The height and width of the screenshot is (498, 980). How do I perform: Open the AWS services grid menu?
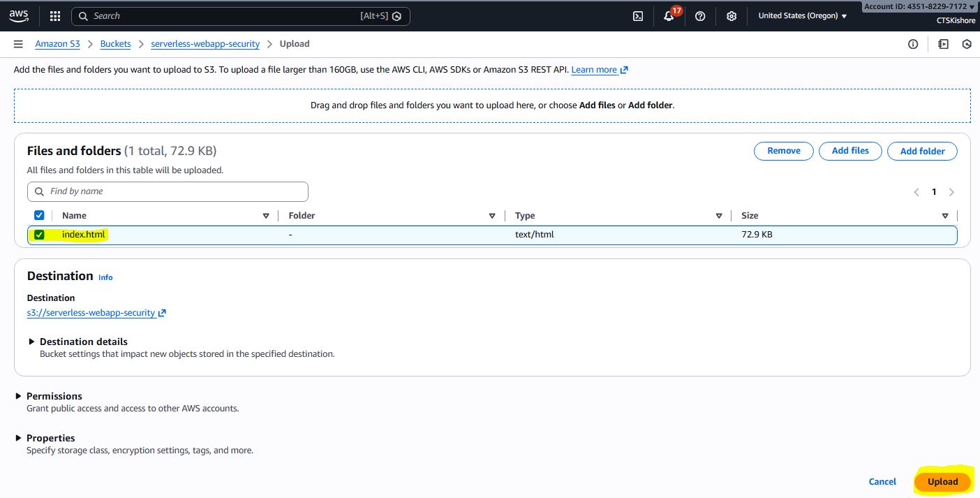coord(55,16)
